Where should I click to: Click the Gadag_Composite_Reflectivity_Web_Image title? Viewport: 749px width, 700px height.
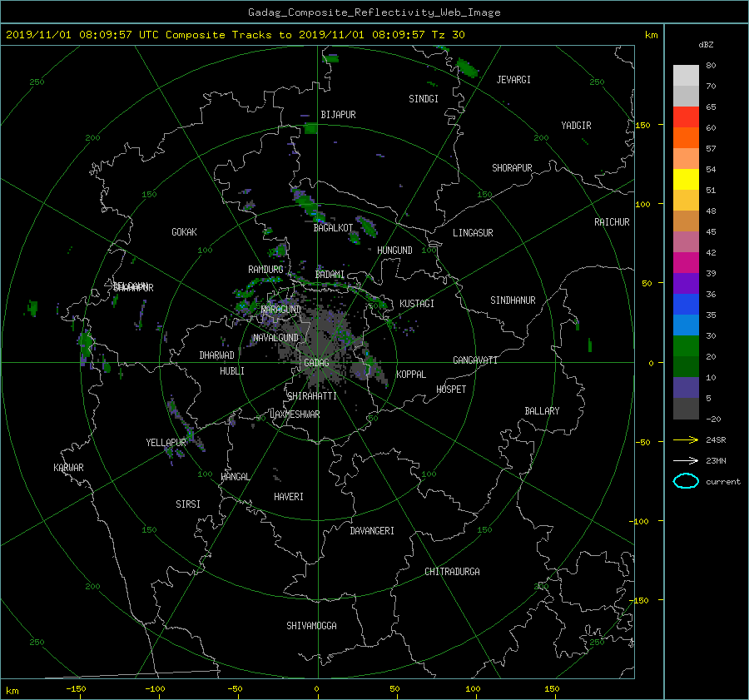click(x=374, y=12)
